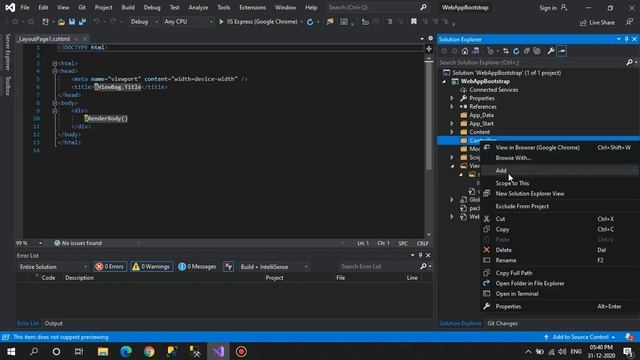The width and height of the screenshot is (640, 360).
Task: Start debugging with the green play arrow
Action: click(221, 22)
